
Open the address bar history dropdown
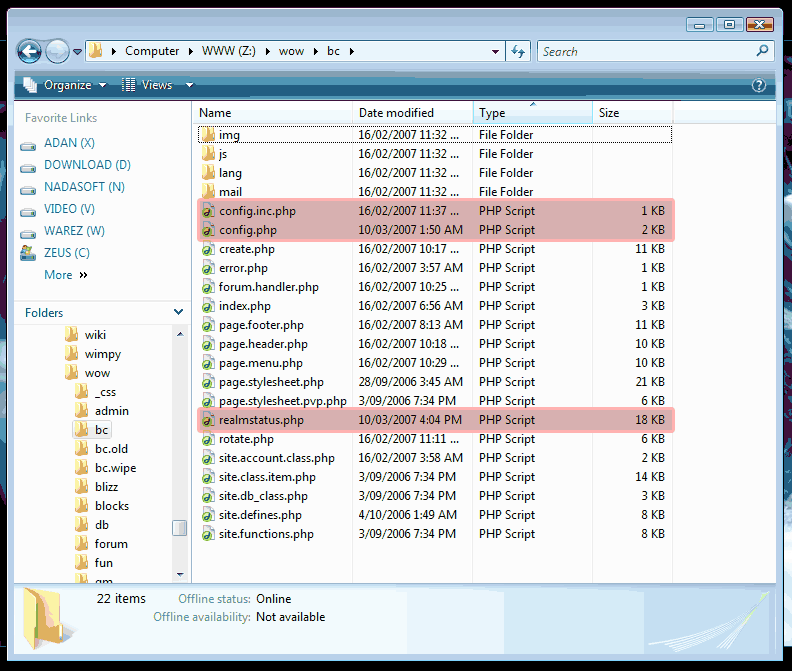[496, 51]
